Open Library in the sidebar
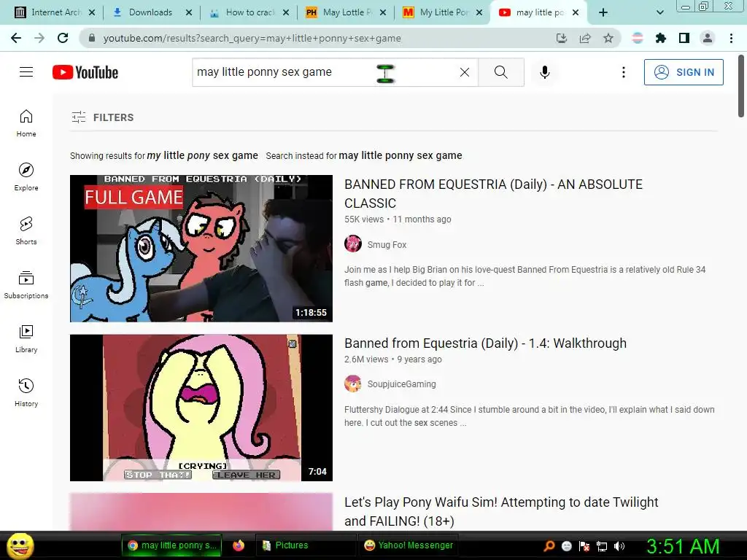Image resolution: width=747 pixels, height=560 pixels. pyautogui.click(x=26, y=338)
